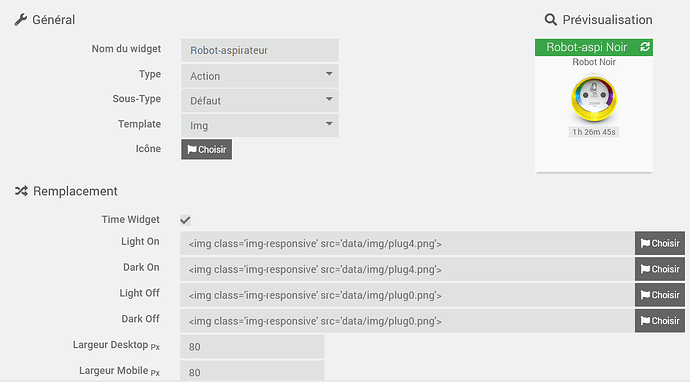
Task: Uncheck the Time Widget checkbox
Action: 185,220
